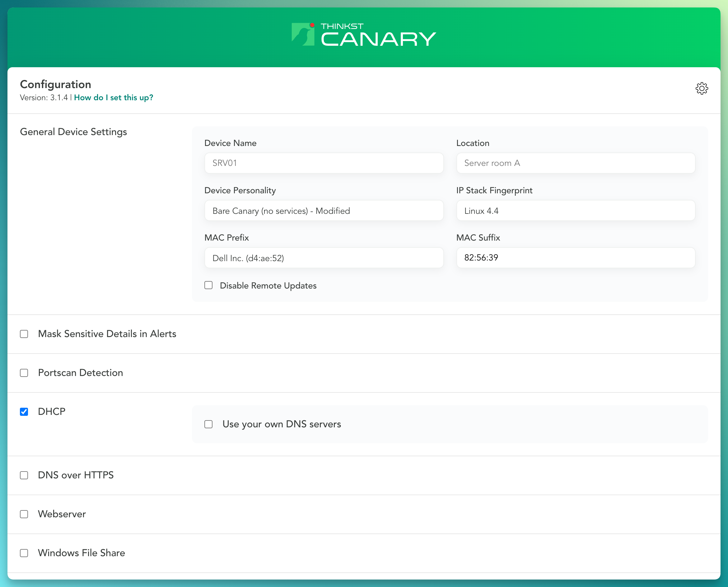Check Use your own DNS servers
Image resolution: width=728 pixels, height=587 pixels.
pyautogui.click(x=208, y=424)
